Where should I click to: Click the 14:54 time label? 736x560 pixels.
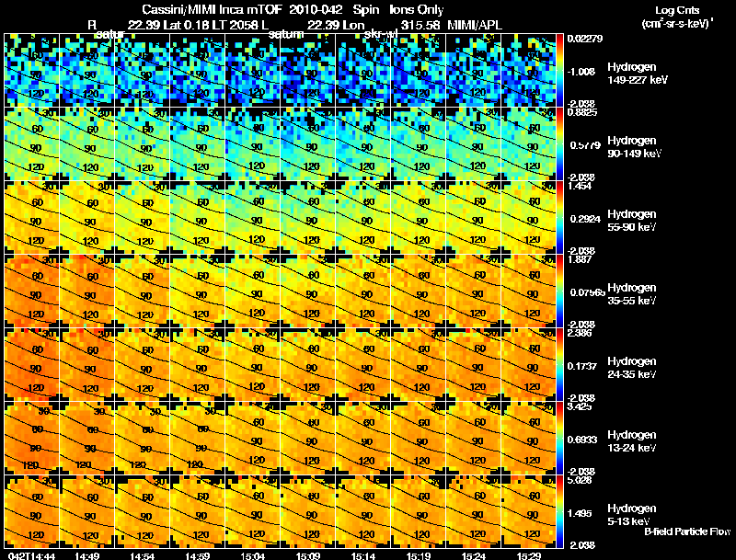click(x=143, y=555)
